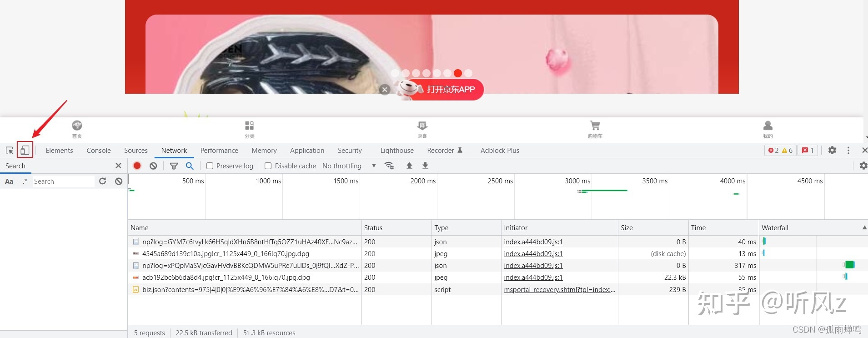
Task: Toggle regular expression search button
Action: (x=25, y=181)
